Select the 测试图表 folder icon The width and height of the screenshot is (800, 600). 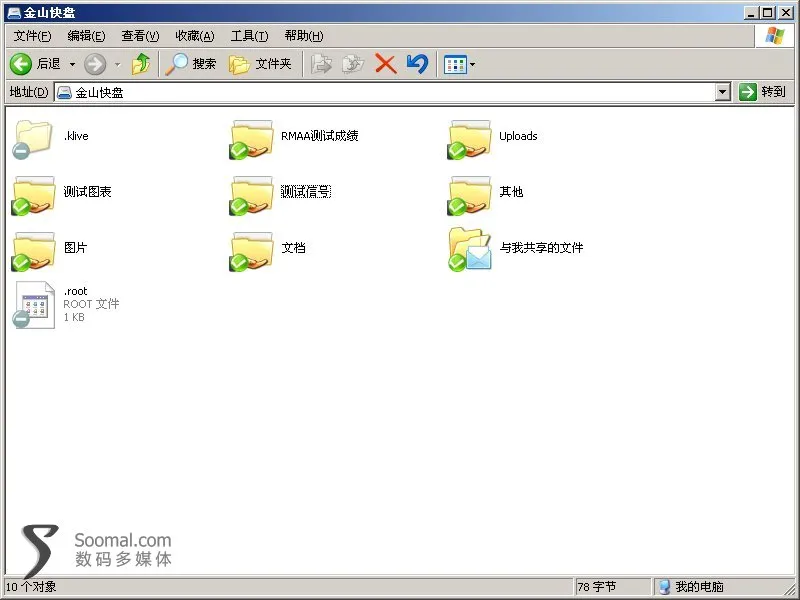[33, 195]
